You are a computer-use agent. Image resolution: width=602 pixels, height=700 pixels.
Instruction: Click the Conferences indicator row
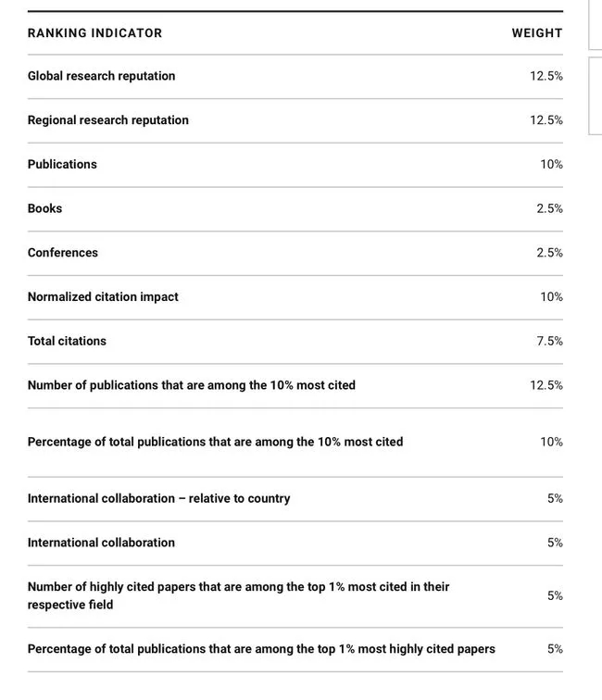click(295, 253)
